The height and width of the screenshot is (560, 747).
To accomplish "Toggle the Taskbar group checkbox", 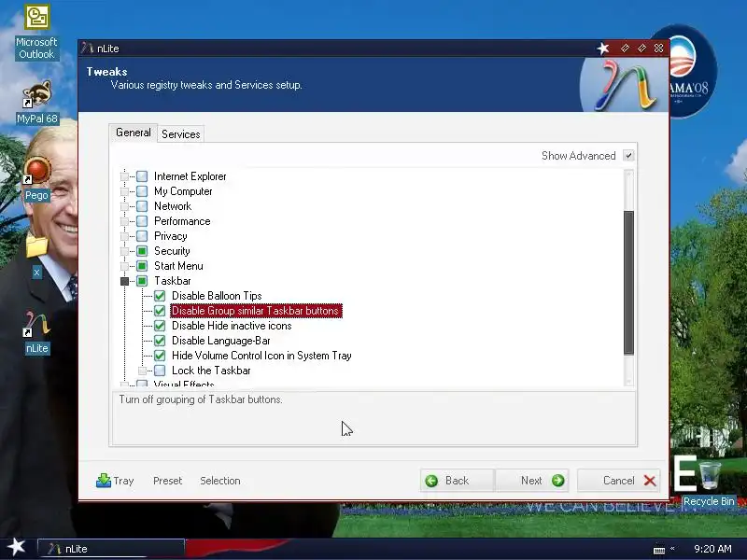I will pos(142,281).
